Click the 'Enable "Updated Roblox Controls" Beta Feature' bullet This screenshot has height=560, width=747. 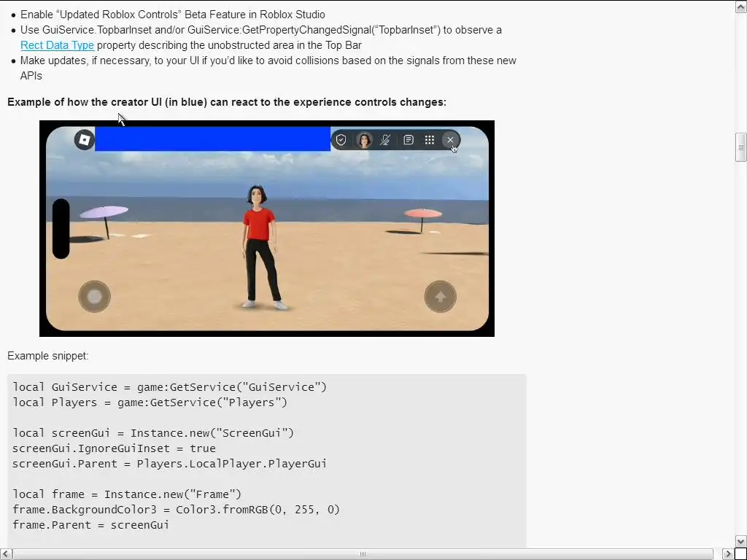pyautogui.click(x=172, y=15)
